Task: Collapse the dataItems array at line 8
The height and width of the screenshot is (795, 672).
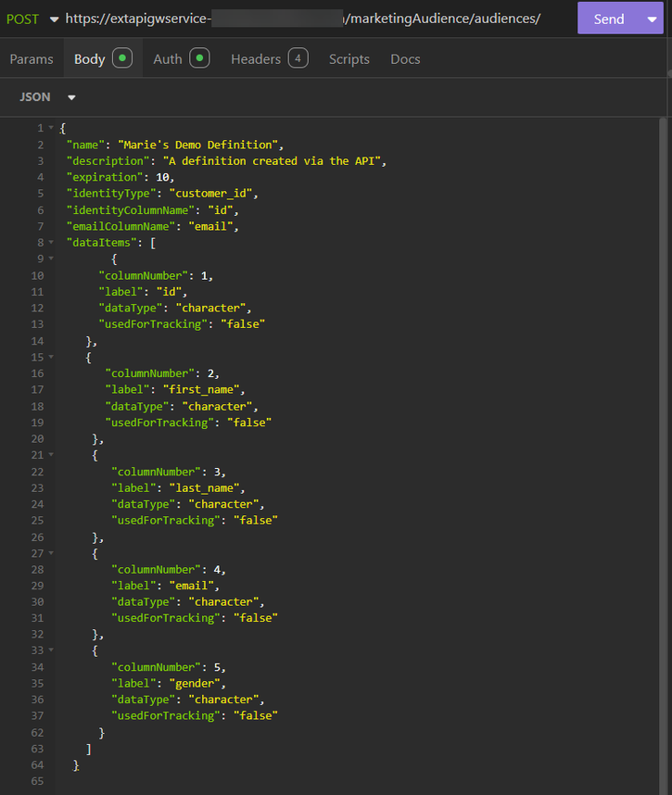Action: click(x=51, y=243)
